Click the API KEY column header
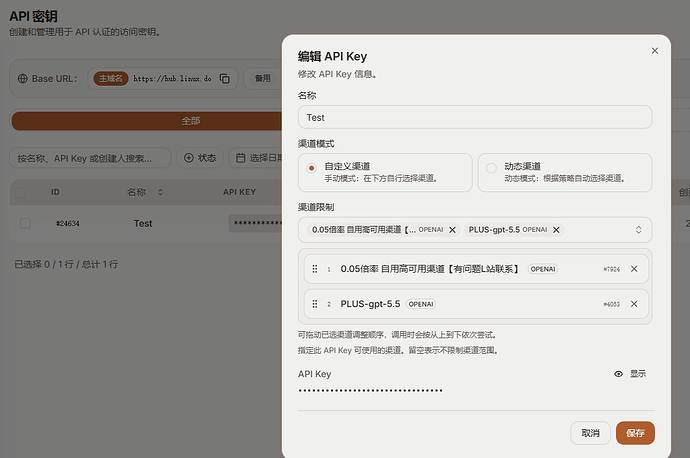Screen dimensions: 690x458 (x=239, y=192)
